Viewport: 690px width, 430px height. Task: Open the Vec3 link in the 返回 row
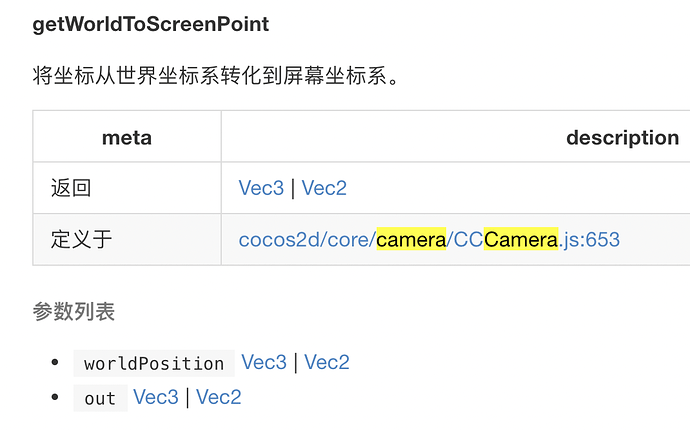[x=261, y=188]
